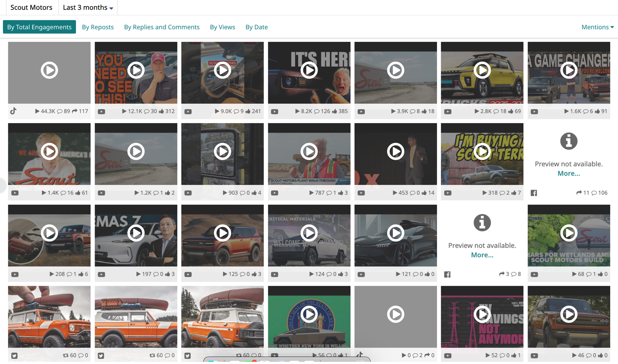Image resolution: width=618 pixels, height=364 pixels.
Task: Open the second orange Scout canoe photo
Action: (x=136, y=317)
